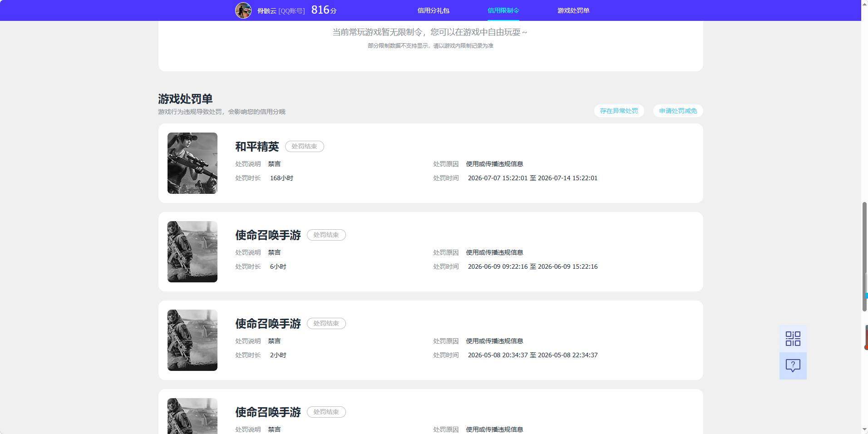
Task: Click the 游戏处罚单 section heading
Action: point(185,99)
